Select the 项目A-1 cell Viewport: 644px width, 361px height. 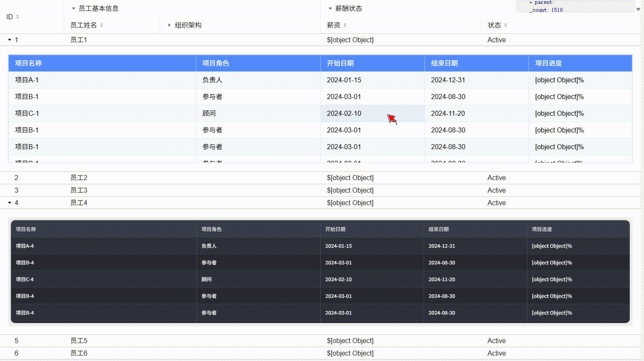pos(102,80)
